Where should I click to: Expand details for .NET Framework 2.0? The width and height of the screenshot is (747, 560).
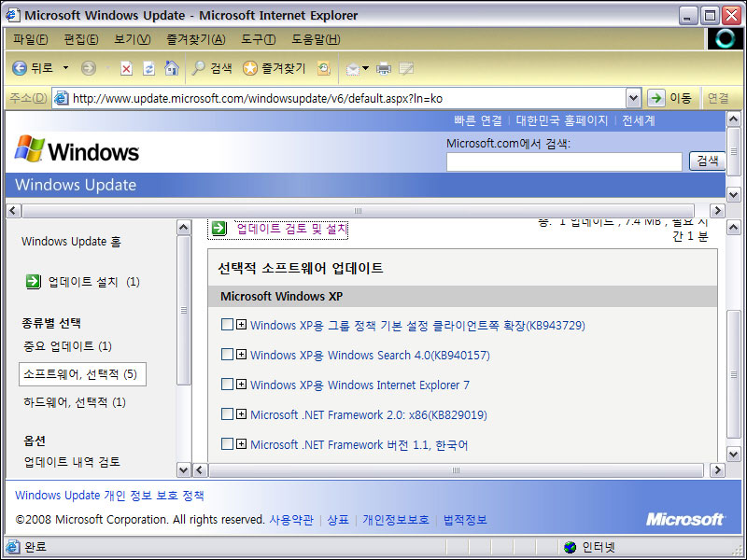click(x=242, y=413)
